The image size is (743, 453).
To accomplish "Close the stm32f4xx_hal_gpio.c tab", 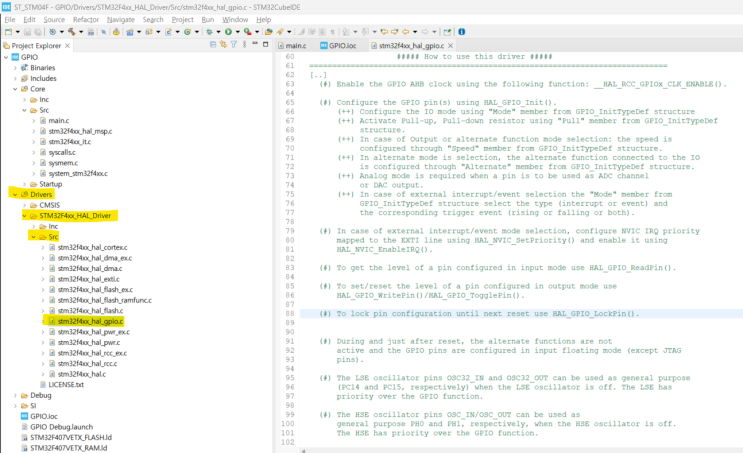I will tap(450, 46).
